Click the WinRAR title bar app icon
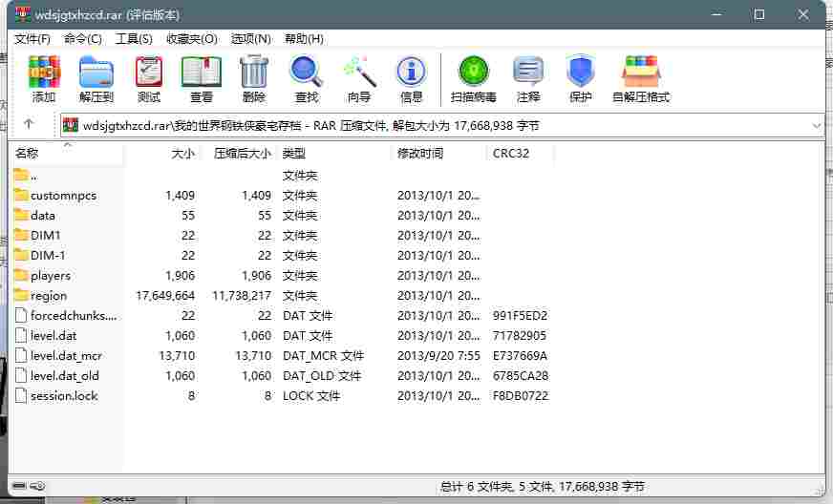Image resolution: width=833 pixels, height=504 pixels. tap(23, 13)
